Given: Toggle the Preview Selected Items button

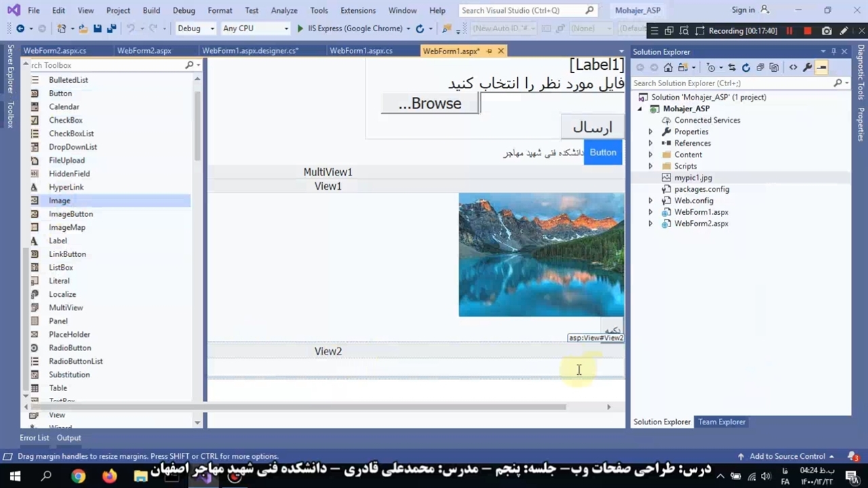Looking at the screenshot, I should [821, 67].
